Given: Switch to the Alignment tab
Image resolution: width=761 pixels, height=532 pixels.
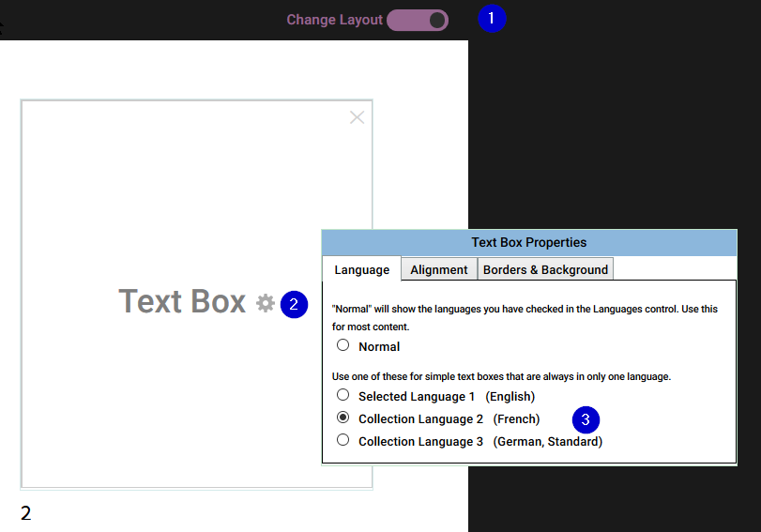Looking at the screenshot, I should pos(439,269).
